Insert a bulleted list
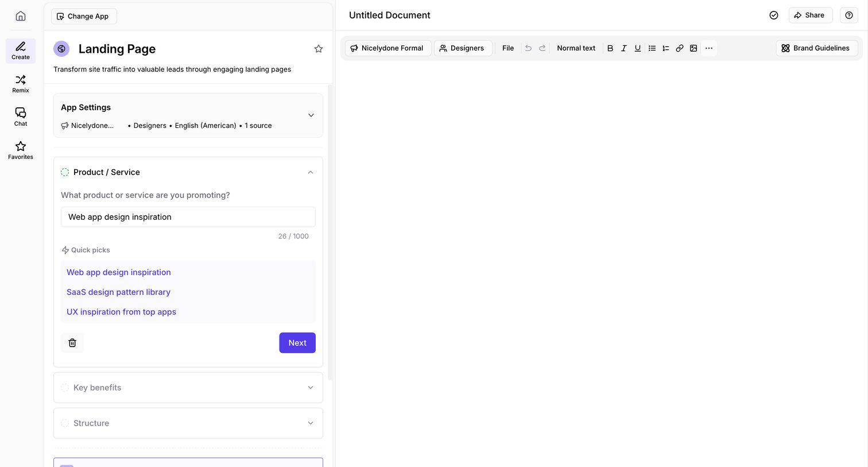This screenshot has width=868, height=467. pos(652,48)
